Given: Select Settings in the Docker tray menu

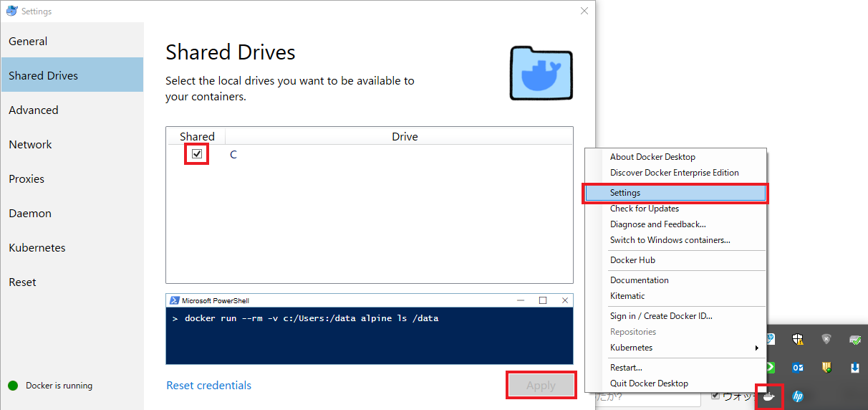Looking at the screenshot, I should coord(675,193).
